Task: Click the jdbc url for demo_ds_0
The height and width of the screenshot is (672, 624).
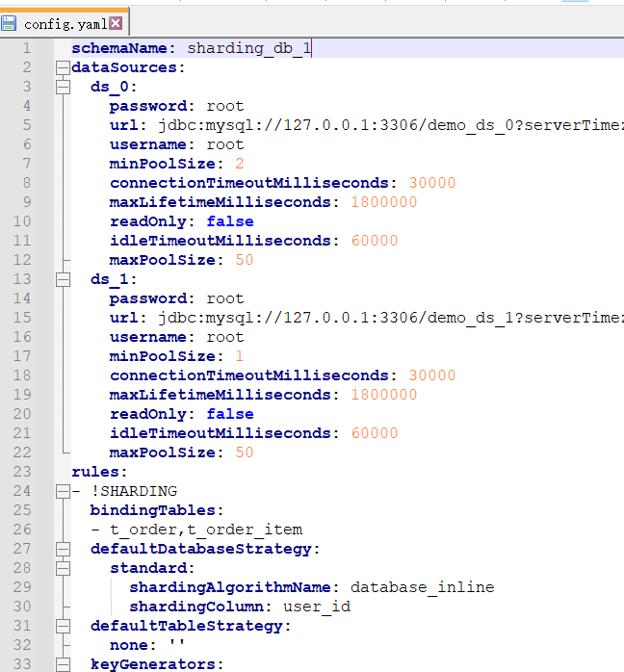Action: click(x=391, y=125)
